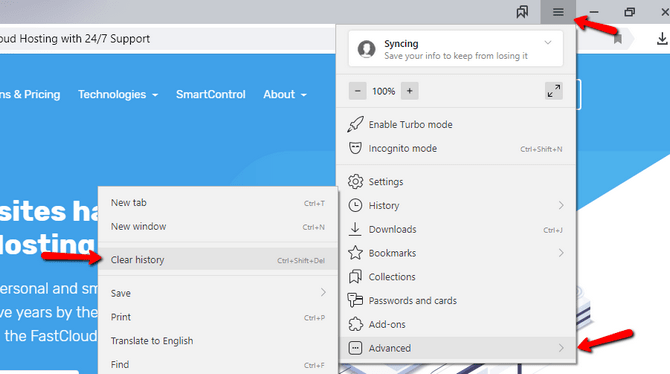Click the Settings gear icon
Image resolution: width=670 pixels, height=374 pixels.
pos(355,182)
